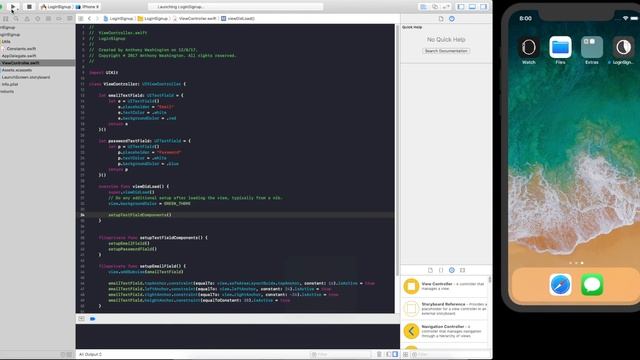
Task: Show the File inspector tab
Action: click(x=441, y=19)
